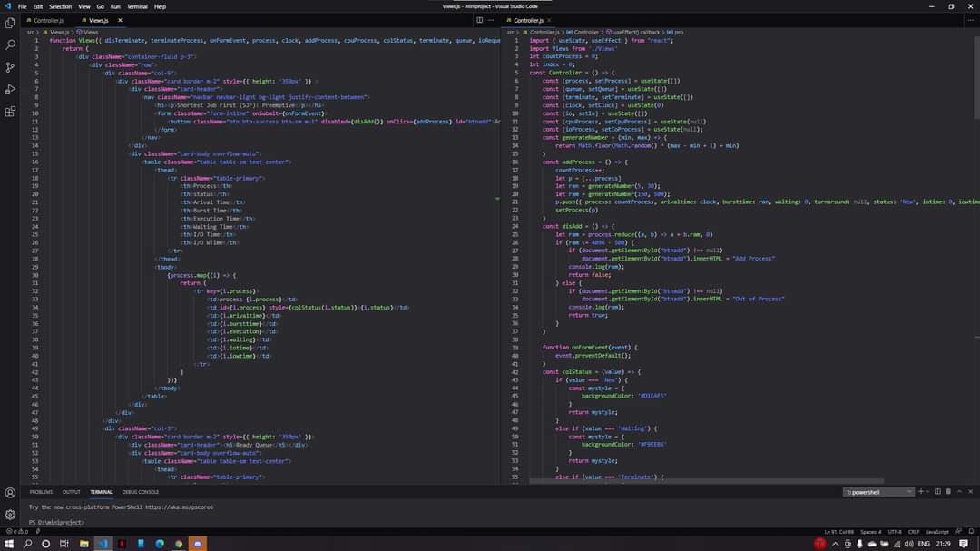The image size is (980, 551).
Task: Open More Actions for left editor group
Action: click(x=491, y=20)
